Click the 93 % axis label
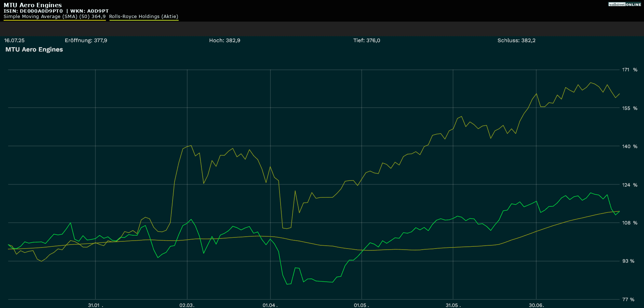644x308 pixels. tap(628, 261)
